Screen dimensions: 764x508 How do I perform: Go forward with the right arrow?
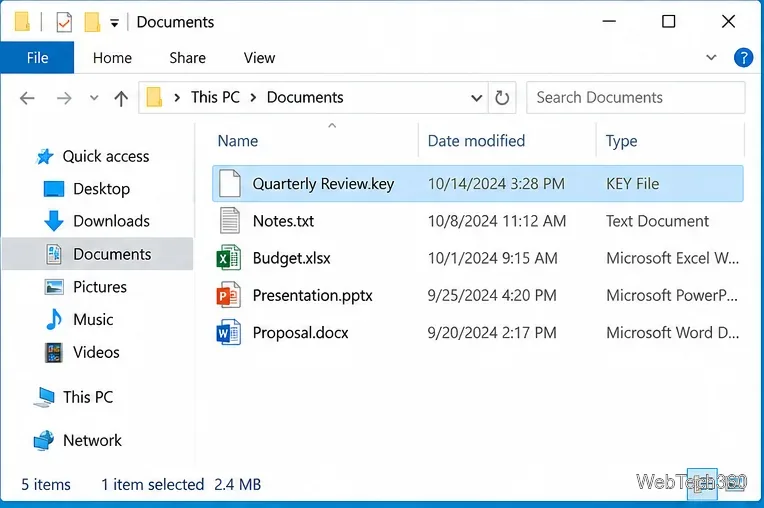pyautogui.click(x=64, y=98)
